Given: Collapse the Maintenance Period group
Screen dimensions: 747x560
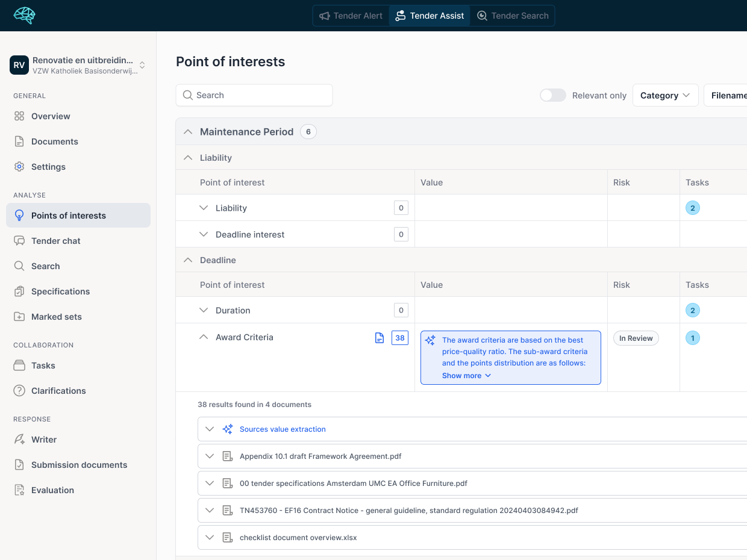Looking at the screenshot, I should click(188, 132).
